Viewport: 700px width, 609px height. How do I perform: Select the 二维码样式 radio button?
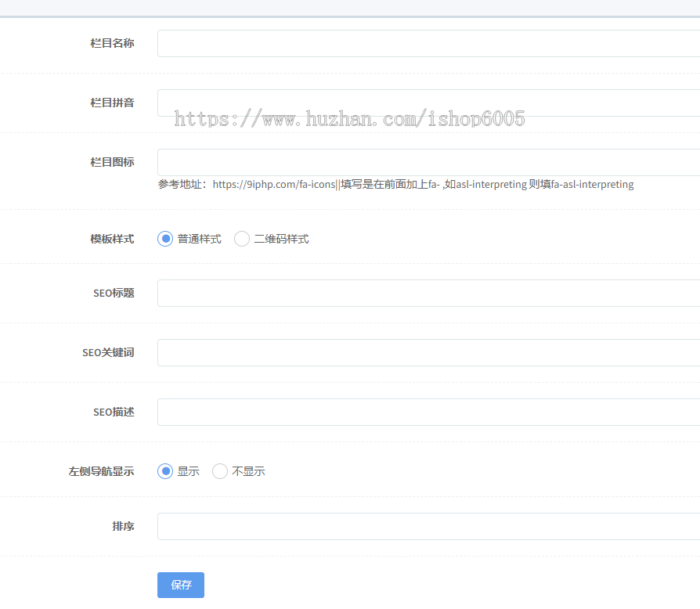tap(242, 239)
